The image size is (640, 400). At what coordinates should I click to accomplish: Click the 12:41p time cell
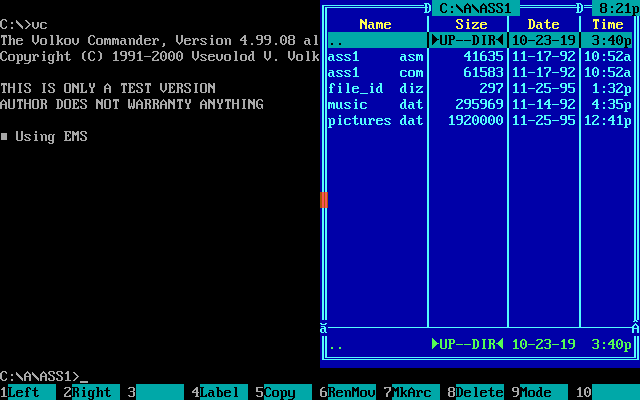tap(608, 120)
